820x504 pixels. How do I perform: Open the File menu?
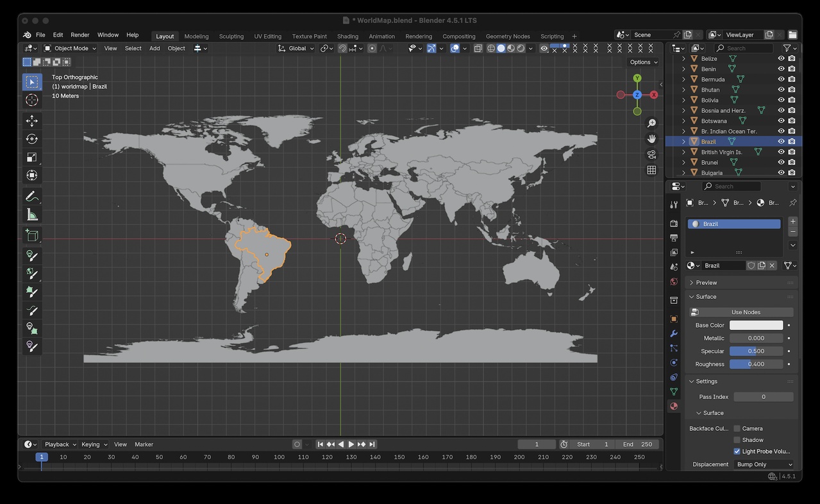(40, 35)
